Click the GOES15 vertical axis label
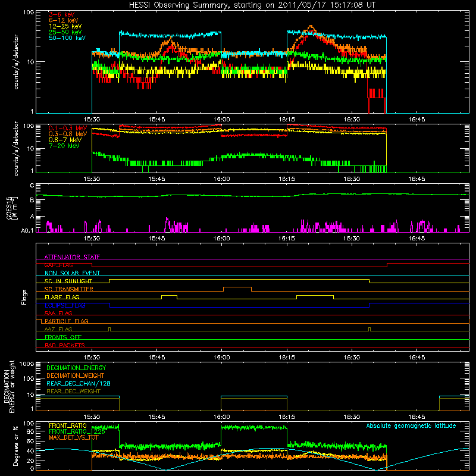This screenshot has width=476, height=476. coord(12,208)
